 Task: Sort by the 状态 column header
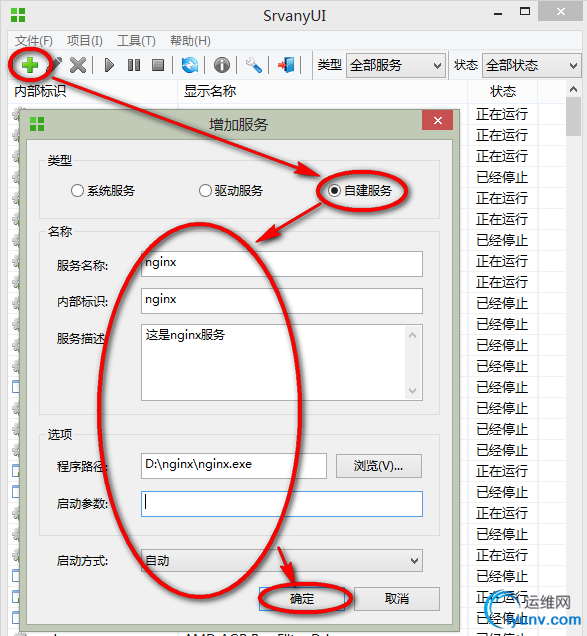tap(503, 91)
